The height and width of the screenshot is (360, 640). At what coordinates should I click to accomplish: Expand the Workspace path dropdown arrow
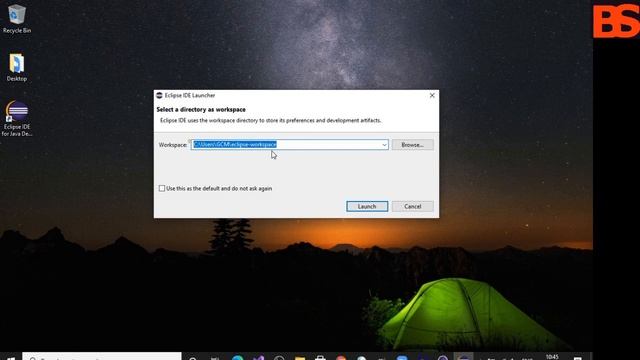point(384,145)
